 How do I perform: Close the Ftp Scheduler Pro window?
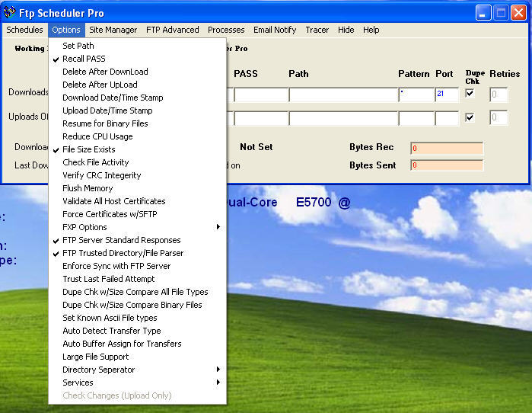pyautogui.click(x=518, y=13)
